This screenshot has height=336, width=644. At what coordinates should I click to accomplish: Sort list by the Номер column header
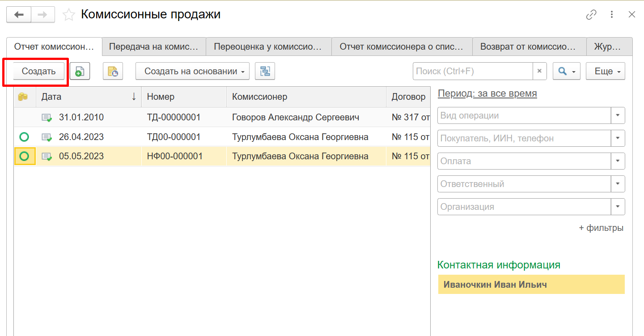183,97
